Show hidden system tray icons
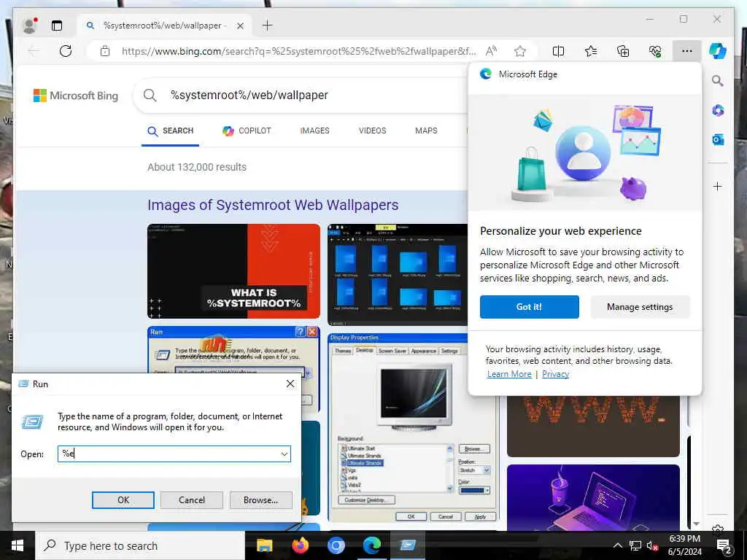 pyautogui.click(x=617, y=545)
